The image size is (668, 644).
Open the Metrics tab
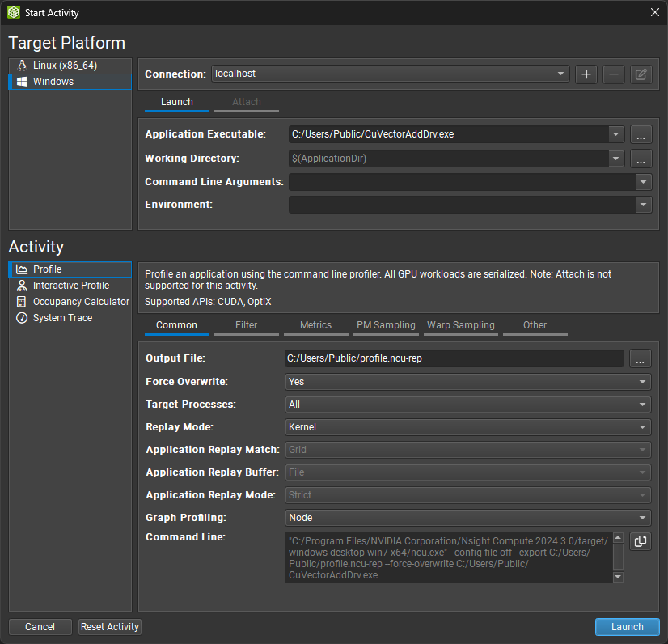(x=315, y=325)
